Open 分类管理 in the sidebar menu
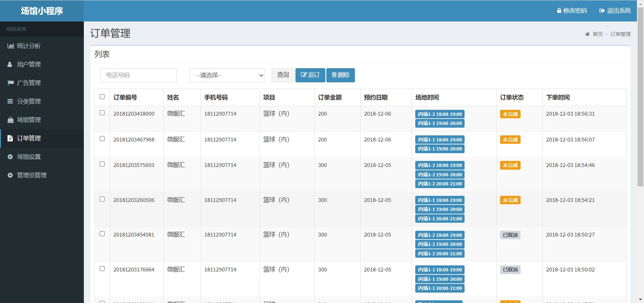Image resolution: width=644 pixels, height=303 pixels. pyautogui.click(x=42, y=101)
